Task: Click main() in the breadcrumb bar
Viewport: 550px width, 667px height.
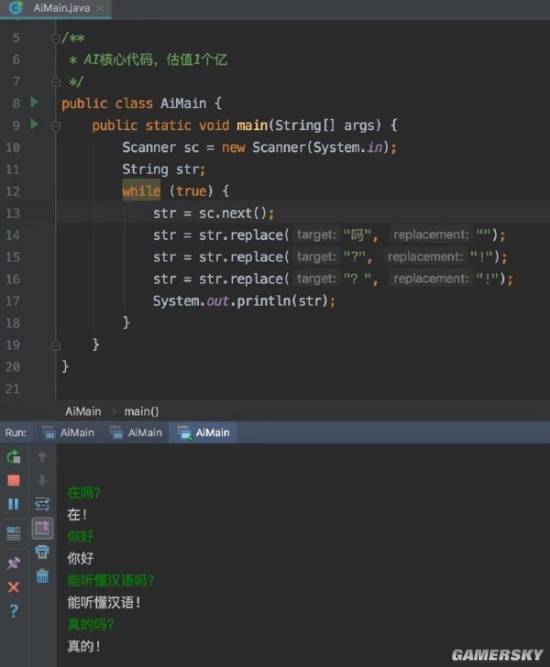Action: (x=142, y=411)
